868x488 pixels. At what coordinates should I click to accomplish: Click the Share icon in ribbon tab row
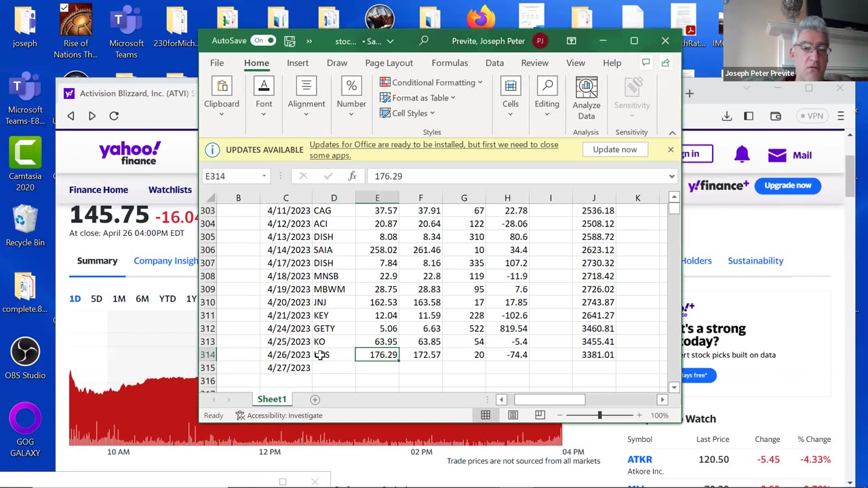click(665, 62)
